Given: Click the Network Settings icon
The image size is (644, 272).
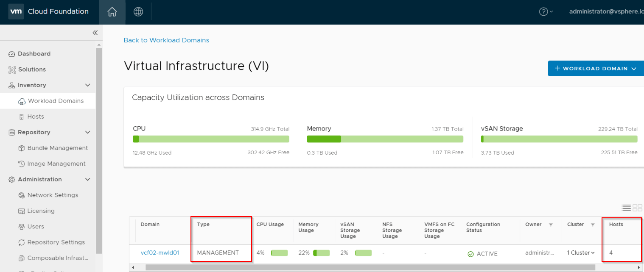Looking at the screenshot, I should click(22, 195).
